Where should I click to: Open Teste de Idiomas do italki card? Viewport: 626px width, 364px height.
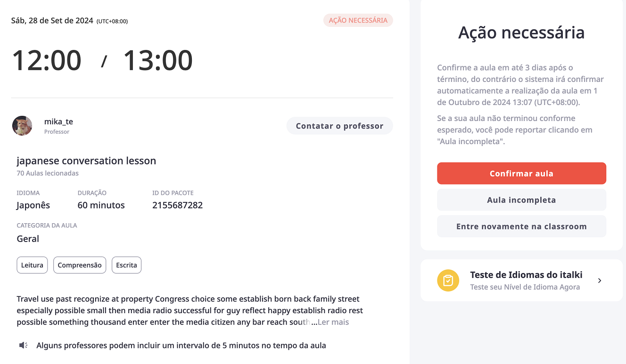[521, 280]
